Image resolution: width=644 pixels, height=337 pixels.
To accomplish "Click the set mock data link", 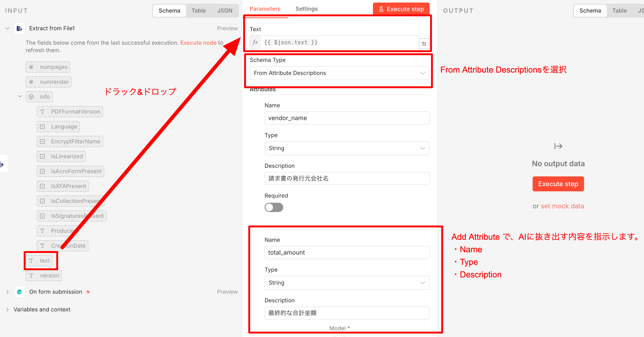I will point(562,206).
